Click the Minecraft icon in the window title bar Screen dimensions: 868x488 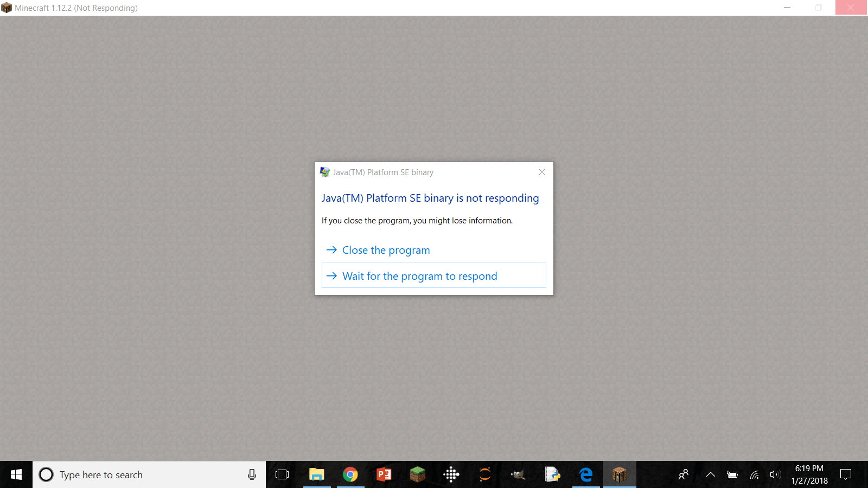(7, 8)
